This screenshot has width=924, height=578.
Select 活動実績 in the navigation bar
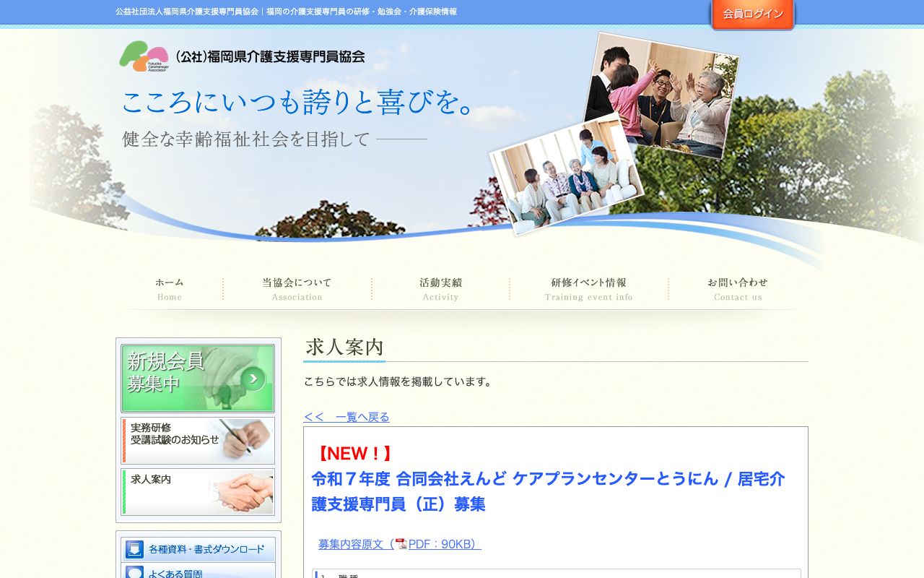(x=440, y=288)
